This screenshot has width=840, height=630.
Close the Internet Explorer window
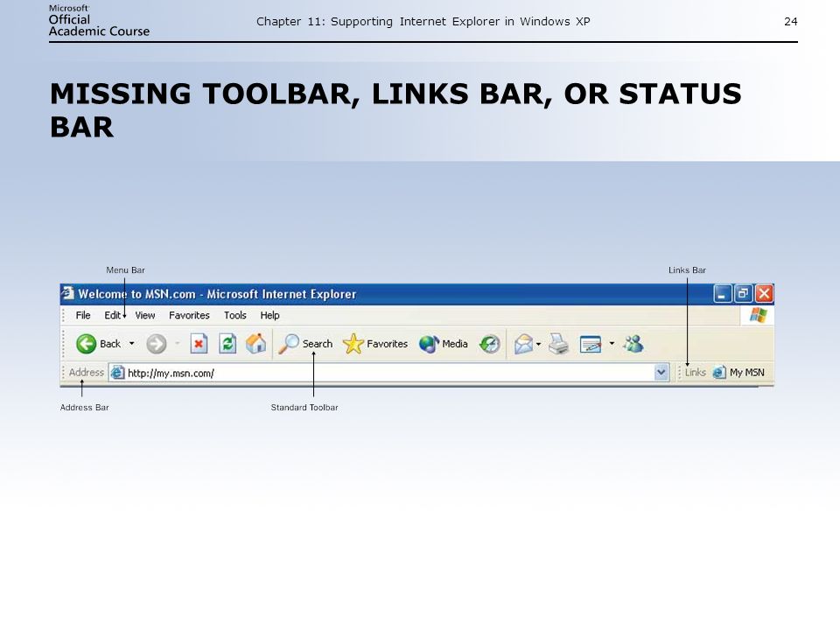pos(764,294)
